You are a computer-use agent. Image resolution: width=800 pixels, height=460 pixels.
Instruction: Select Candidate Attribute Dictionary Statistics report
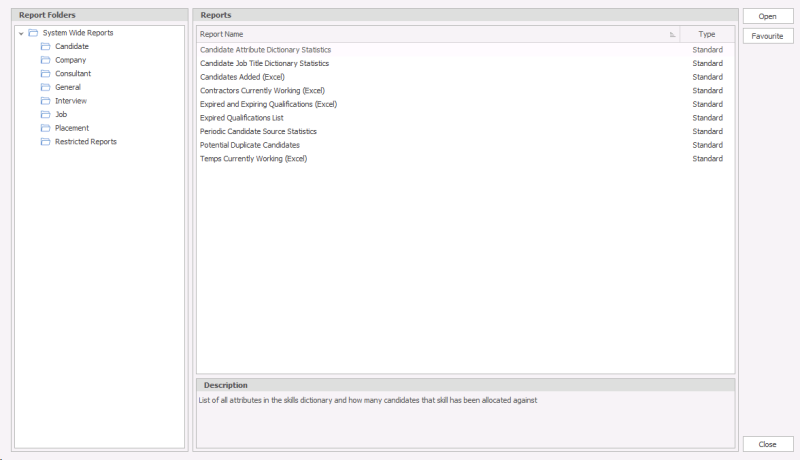(x=265, y=50)
